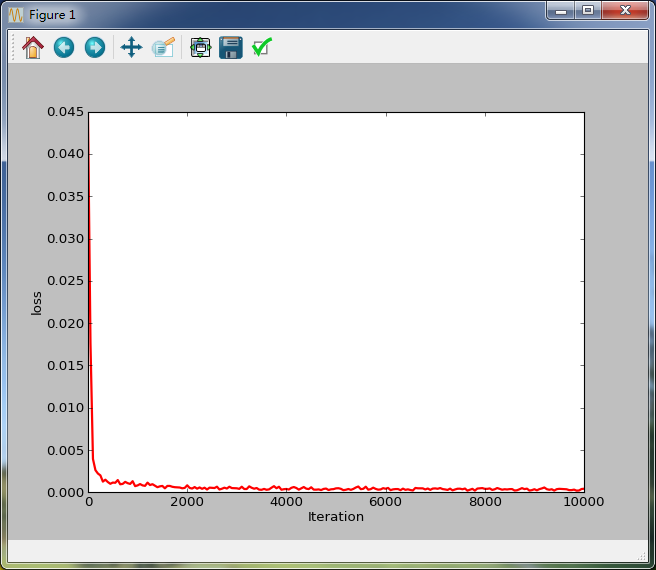Click the 4000 x-axis tick label
This screenshot has height=570, width=656.
286,502
